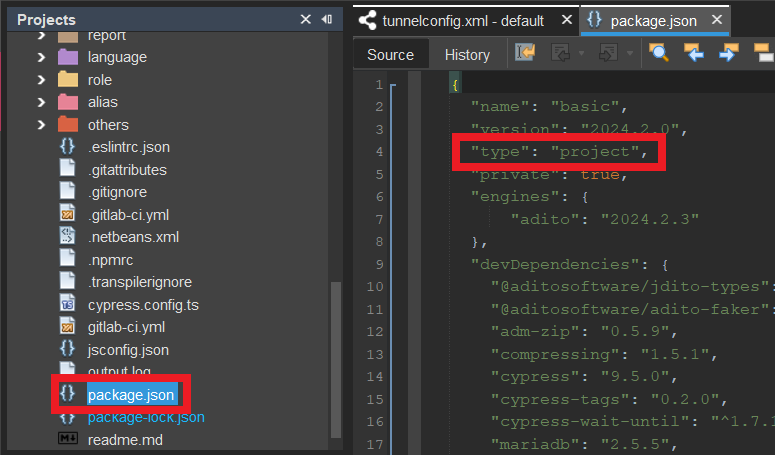This screenshot has width=775, height=455.
Task: Select the others folder icon
Action: click(x=68, y=124)
